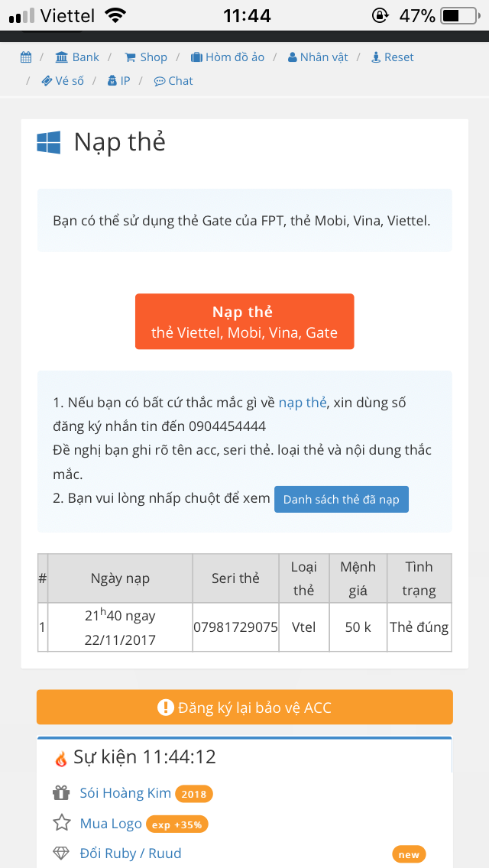
Task: Open Đổi Ruby / Ruud link
Action: point(131,853)
